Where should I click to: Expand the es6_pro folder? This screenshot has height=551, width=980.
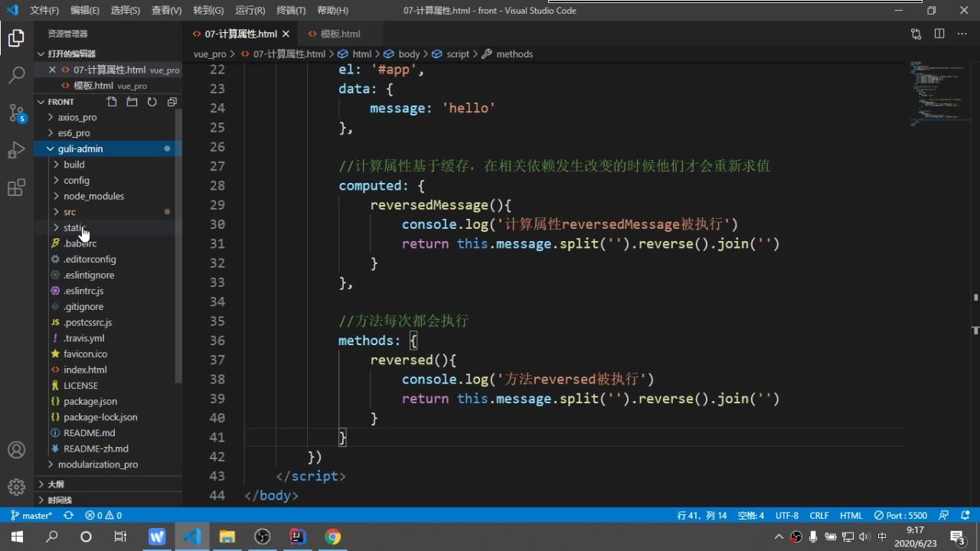point(73,133)
